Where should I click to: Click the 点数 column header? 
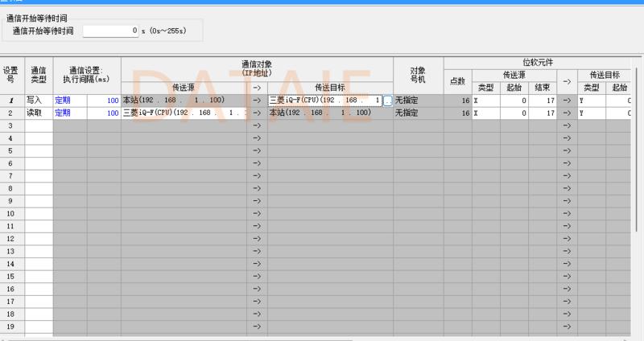pos(458,82)
